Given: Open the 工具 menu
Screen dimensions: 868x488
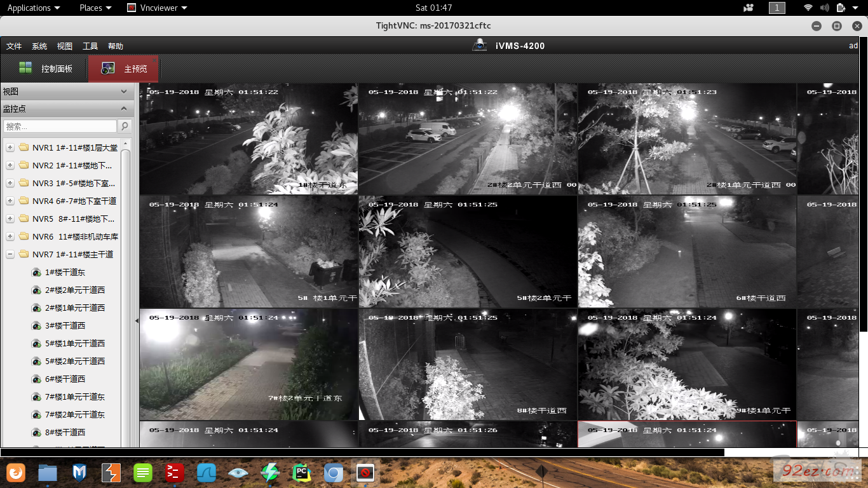Looking at the screenshot, I should click(90, 46).
